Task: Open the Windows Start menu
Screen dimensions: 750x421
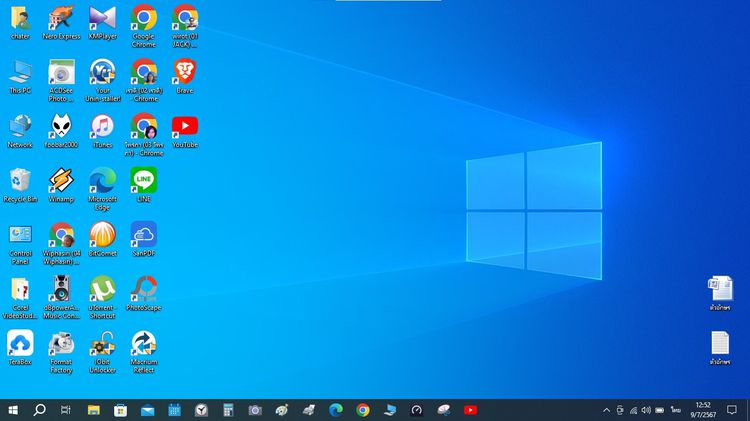Action: 13,410
